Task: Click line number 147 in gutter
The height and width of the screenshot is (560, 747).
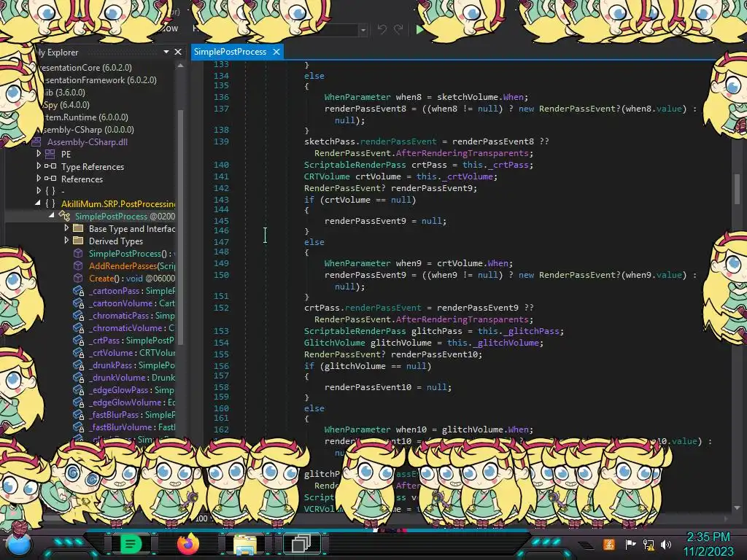Action: coord(221,242)
